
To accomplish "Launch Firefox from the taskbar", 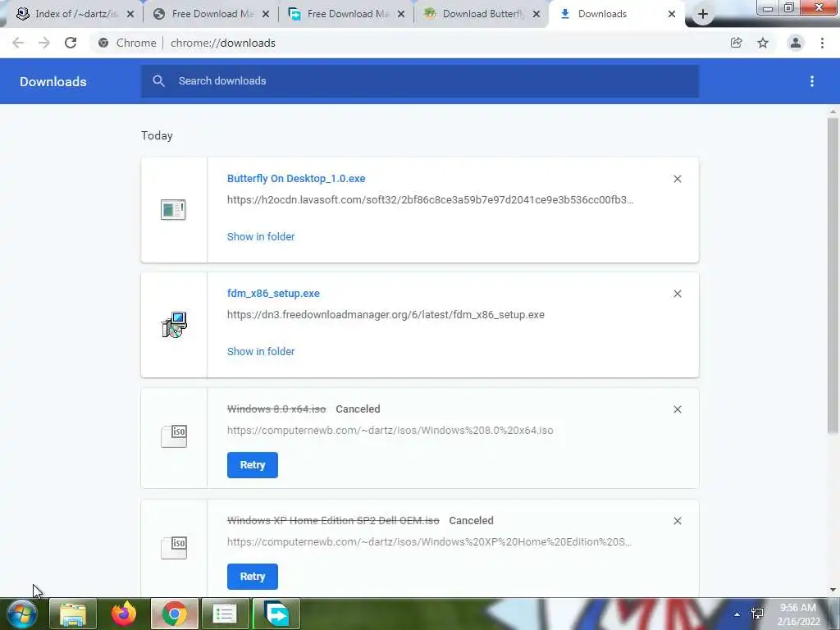I will coord(124,614).
